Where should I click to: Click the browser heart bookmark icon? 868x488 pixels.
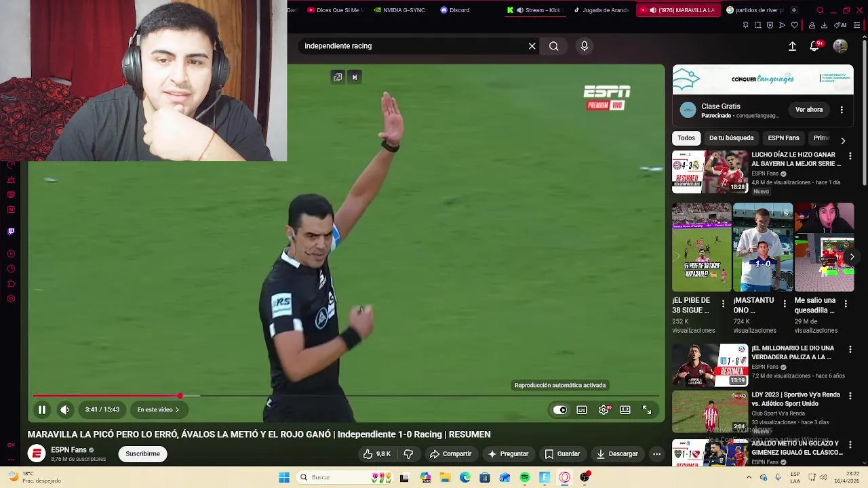click(794, 25)
